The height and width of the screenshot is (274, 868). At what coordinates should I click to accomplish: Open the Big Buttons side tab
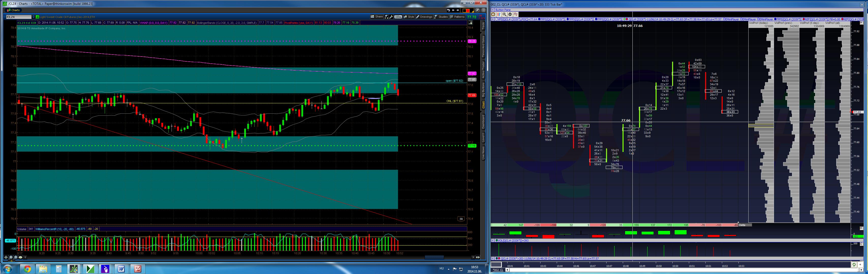point(483,90)
